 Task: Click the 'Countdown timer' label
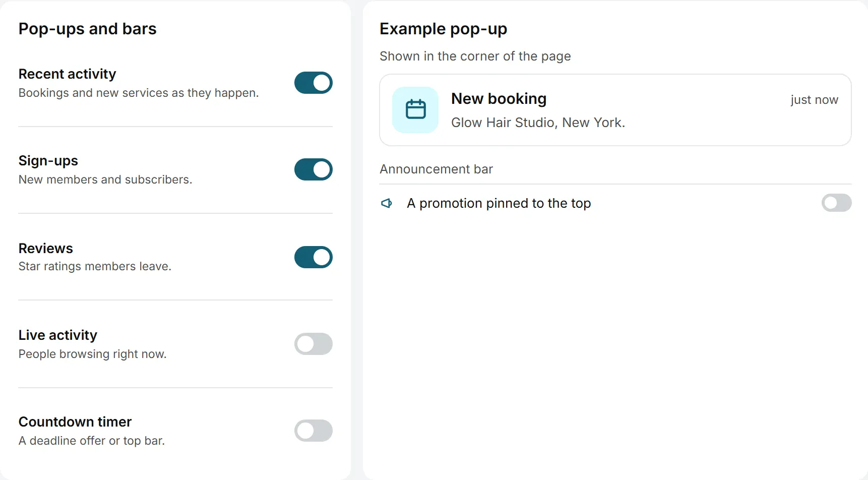point(75,422)
